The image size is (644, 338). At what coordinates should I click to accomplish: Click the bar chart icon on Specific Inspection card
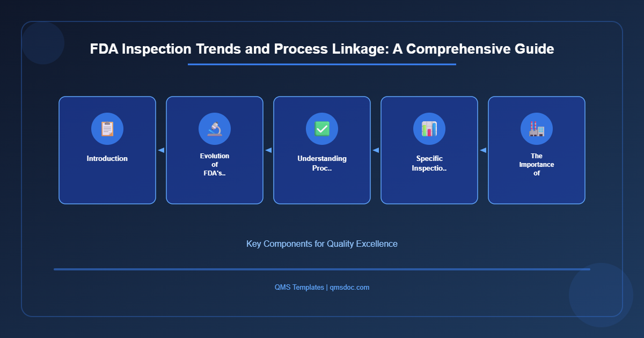(x=429, y=129)
